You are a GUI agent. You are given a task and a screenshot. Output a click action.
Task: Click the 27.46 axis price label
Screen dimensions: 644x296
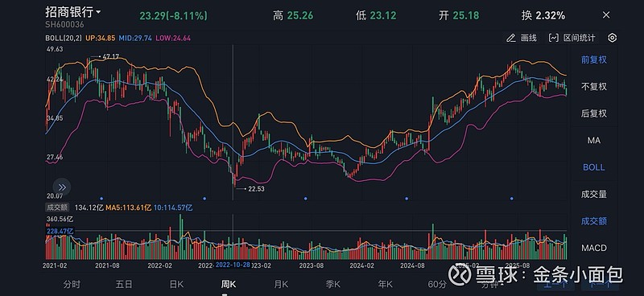tap(55, 157)
